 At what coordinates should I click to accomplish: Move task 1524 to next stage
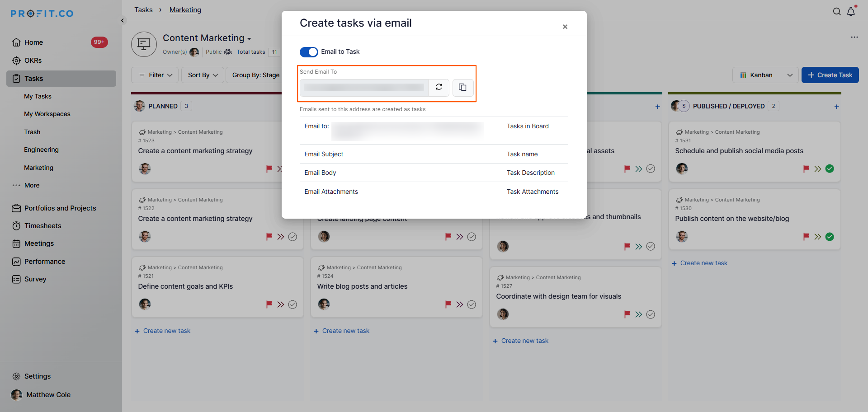point(460,304)
